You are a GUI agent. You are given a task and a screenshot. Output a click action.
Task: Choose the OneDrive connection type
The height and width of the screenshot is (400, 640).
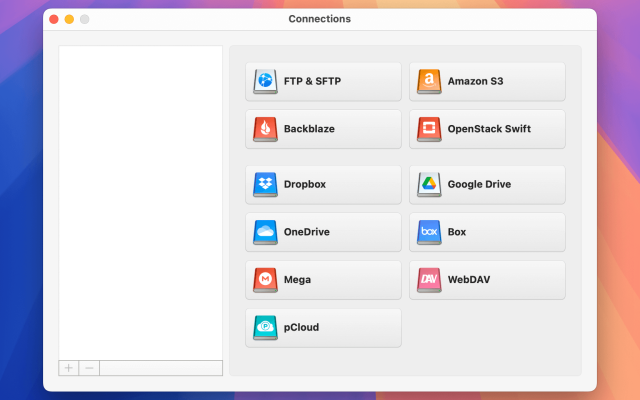point(323,232)
